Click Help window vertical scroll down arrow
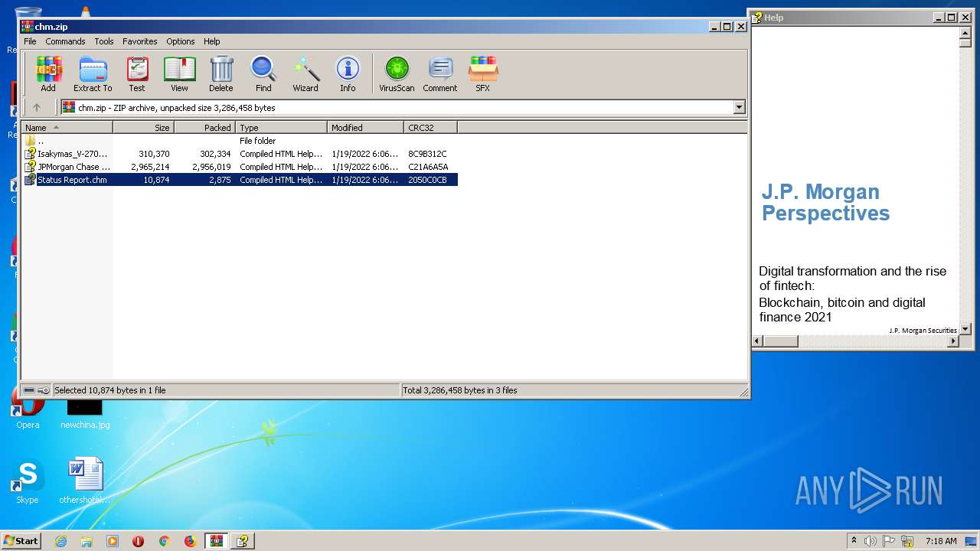The image size is (980, 551). (x=965, y=329)
